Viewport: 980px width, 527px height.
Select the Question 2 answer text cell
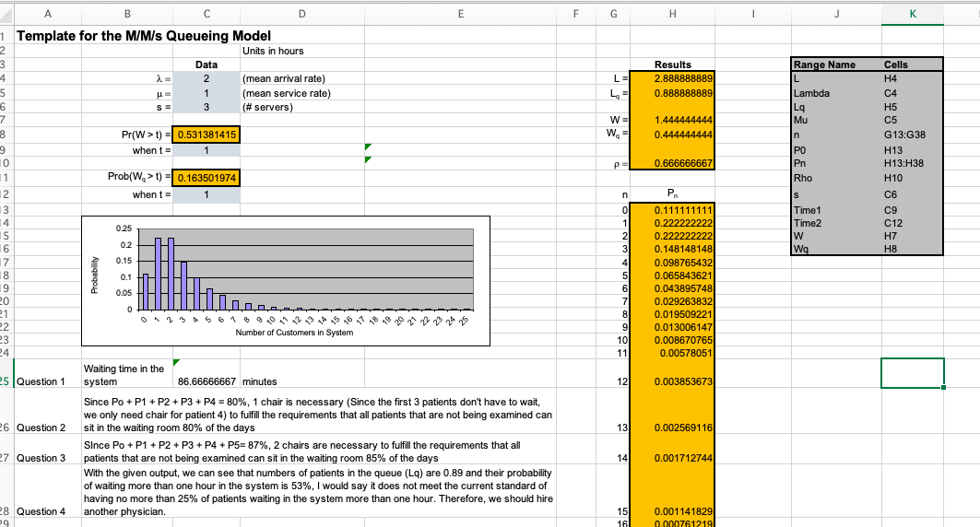coord(319,415)
